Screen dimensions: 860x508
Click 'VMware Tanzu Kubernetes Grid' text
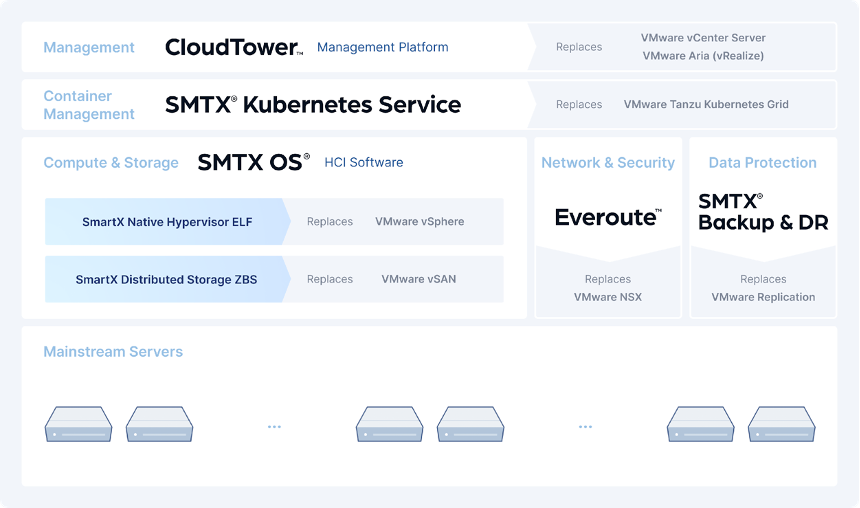point(706,104)
